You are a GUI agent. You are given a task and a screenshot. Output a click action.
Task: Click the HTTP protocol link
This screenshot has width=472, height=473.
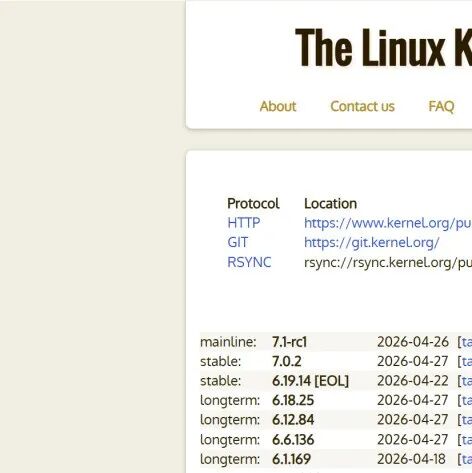pos(243,223)
